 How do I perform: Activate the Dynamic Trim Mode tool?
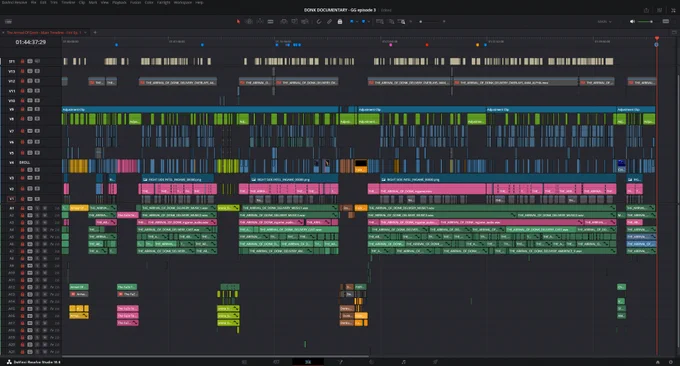pyautogui.click(x=259, y=21)
